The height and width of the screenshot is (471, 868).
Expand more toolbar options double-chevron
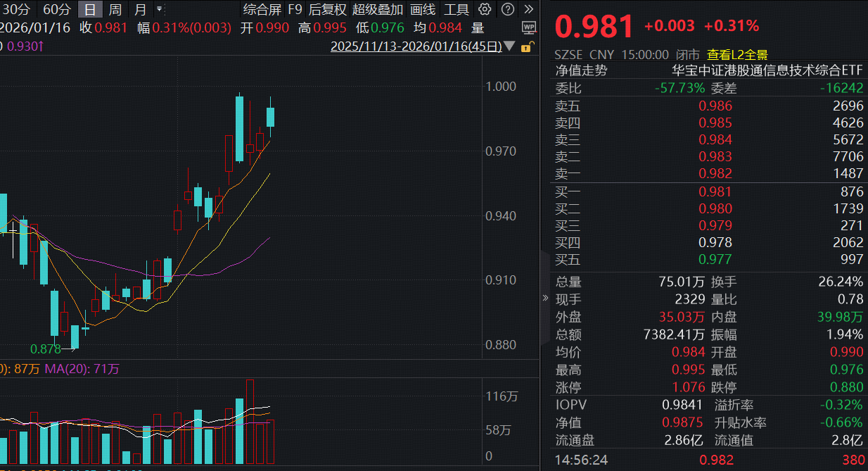(529, 9)
